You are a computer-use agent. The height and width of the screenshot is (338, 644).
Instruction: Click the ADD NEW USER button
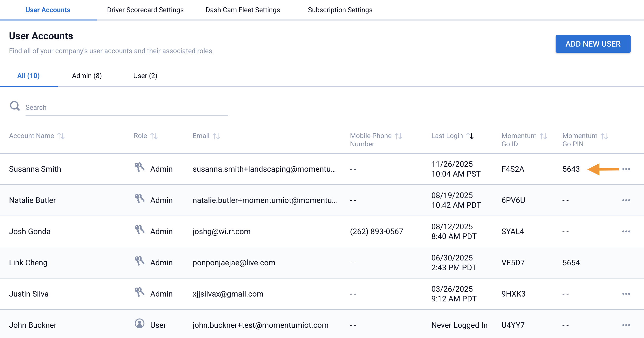593,44
